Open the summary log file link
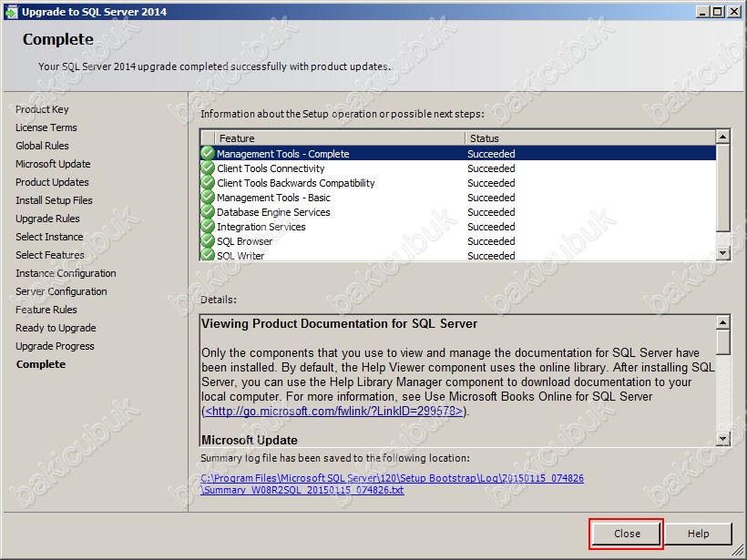 click(x=392, y=484)
